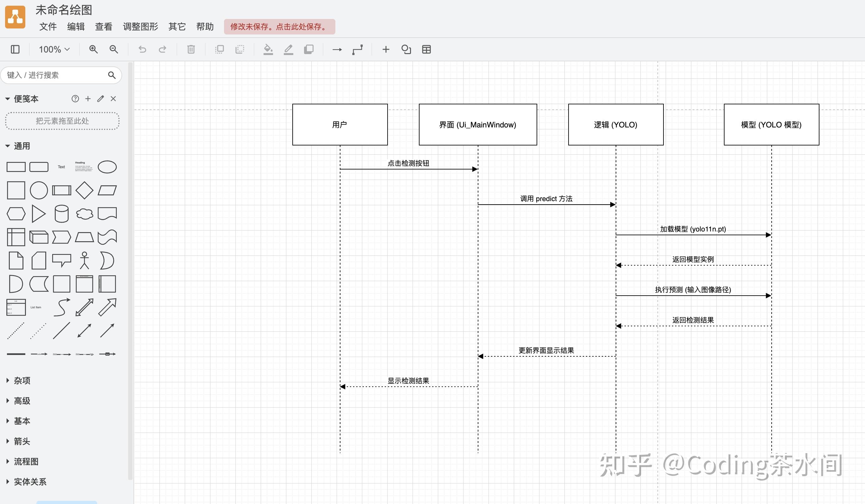Click the edit pencil beside 便笺本

100,99
